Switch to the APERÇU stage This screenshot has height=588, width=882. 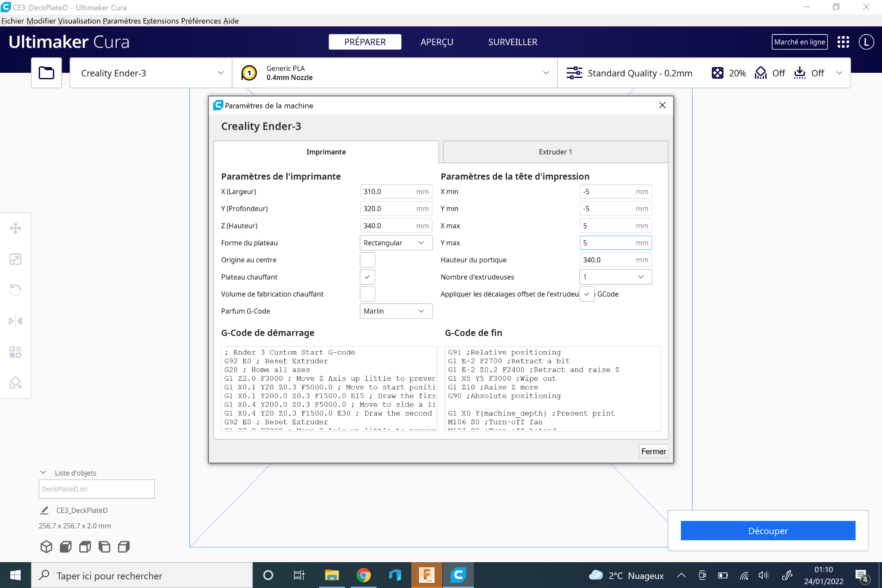click(437, 42)
